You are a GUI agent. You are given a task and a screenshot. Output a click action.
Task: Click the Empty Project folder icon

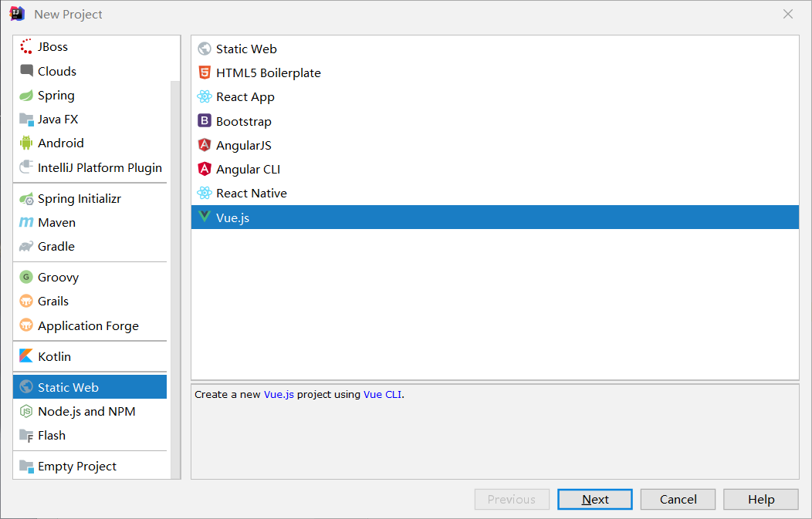tap(26, 467)
